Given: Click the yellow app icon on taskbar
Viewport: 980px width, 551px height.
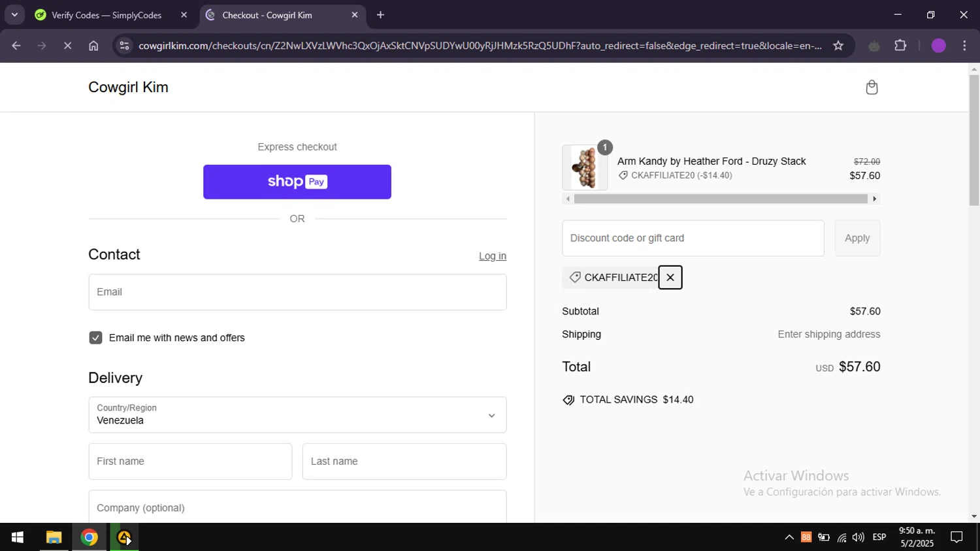Looking at the screenshot, I should (x=123, y=537).
